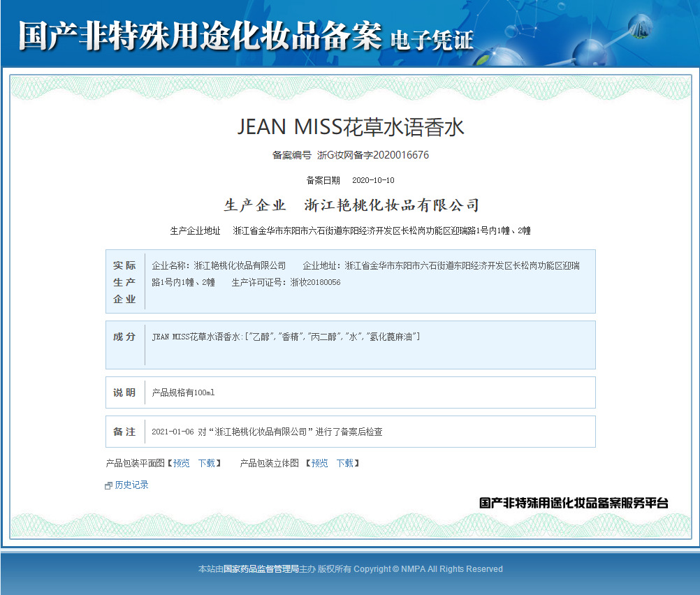Select the product title JEAN MISS花草水语香水
Screen dimensions: 700x595
[x=351, y=127]
